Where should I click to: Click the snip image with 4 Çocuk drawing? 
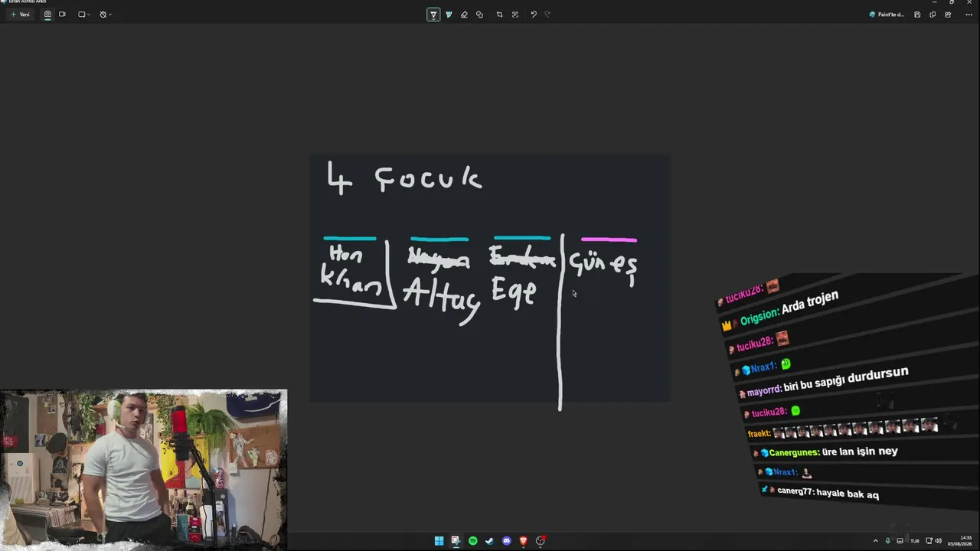click(x=489, y=279)
